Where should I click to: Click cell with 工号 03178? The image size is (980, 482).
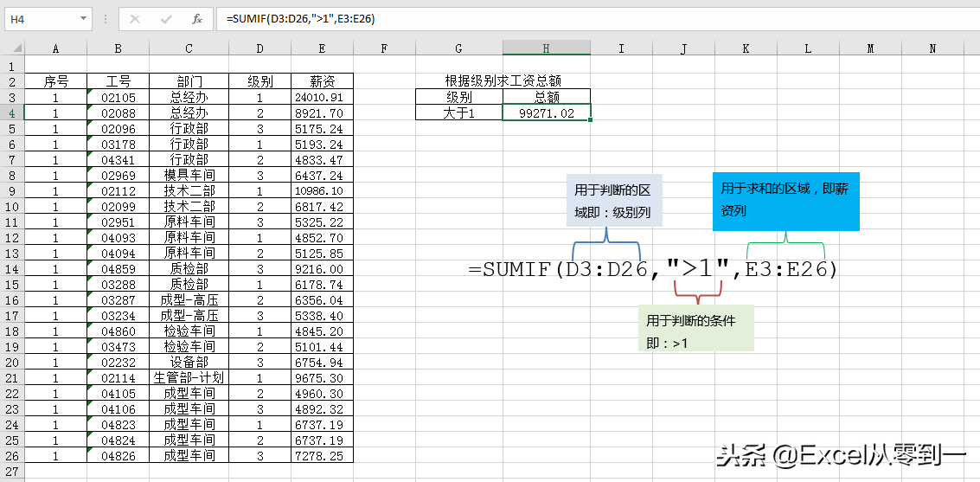pyautogui.click(x=118, y=144)
